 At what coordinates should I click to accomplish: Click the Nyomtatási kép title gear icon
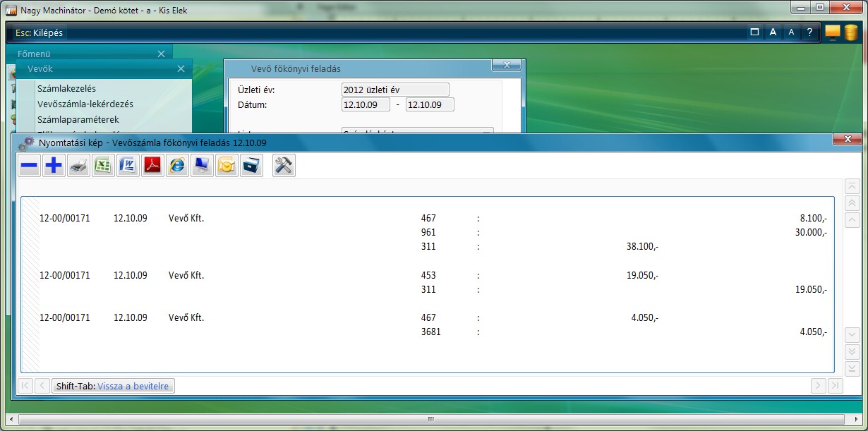point(25,142)
